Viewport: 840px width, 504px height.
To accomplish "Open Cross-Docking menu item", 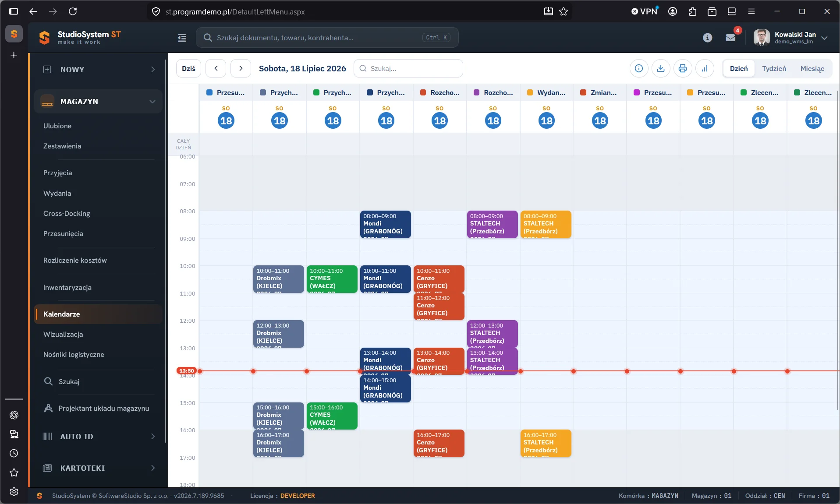I will pyautogui.click(x=67, y=213).
